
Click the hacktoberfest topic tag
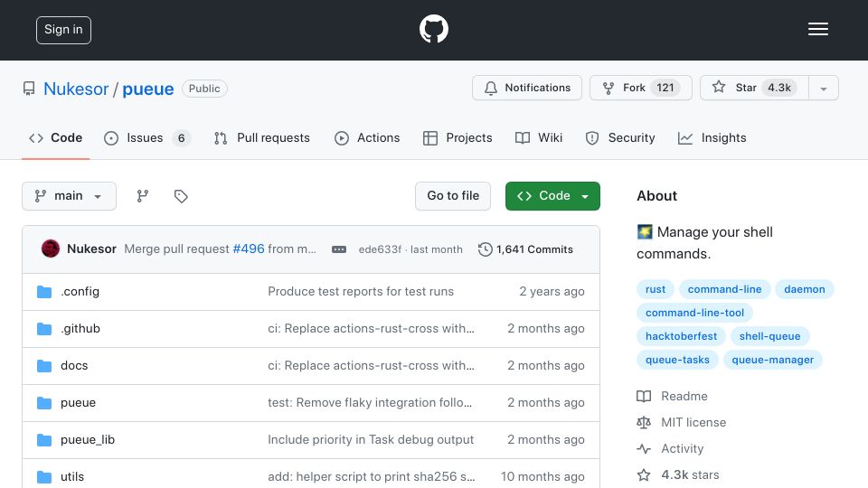click(x=681, y=336)
